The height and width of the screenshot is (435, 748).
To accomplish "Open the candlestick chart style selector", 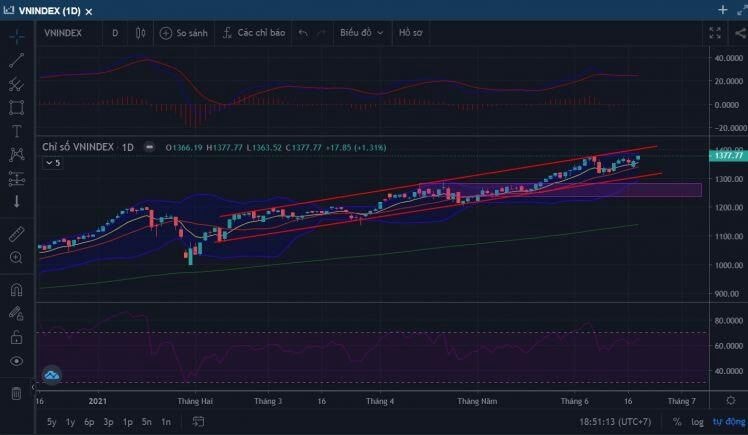I will coord(140,33).
